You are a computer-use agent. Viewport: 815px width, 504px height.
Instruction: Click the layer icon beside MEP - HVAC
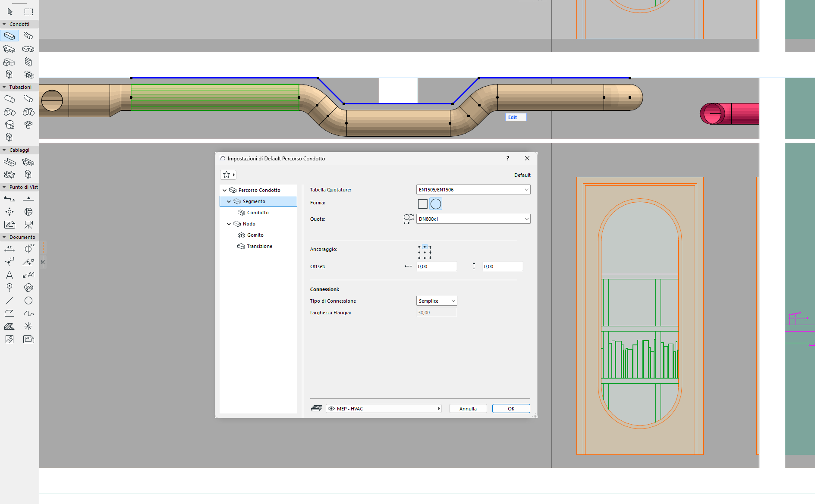point(316,409)
